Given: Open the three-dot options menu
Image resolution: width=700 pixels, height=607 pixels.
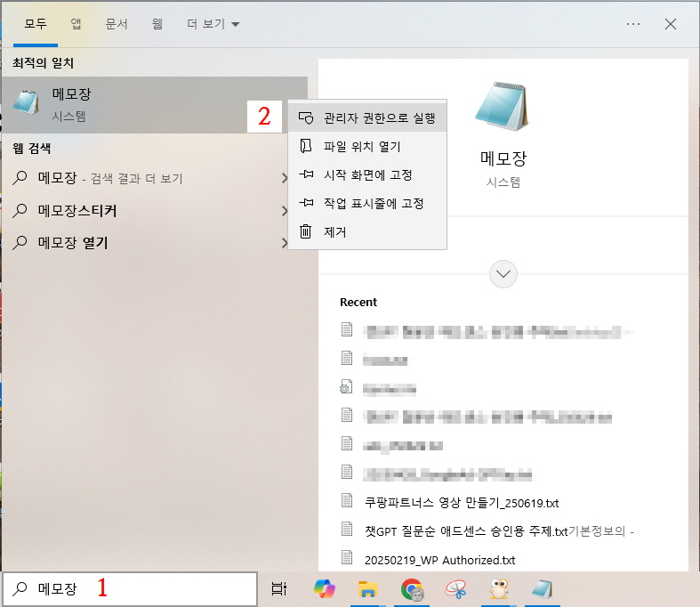Looking at the screenshot, I should point(633,24).
